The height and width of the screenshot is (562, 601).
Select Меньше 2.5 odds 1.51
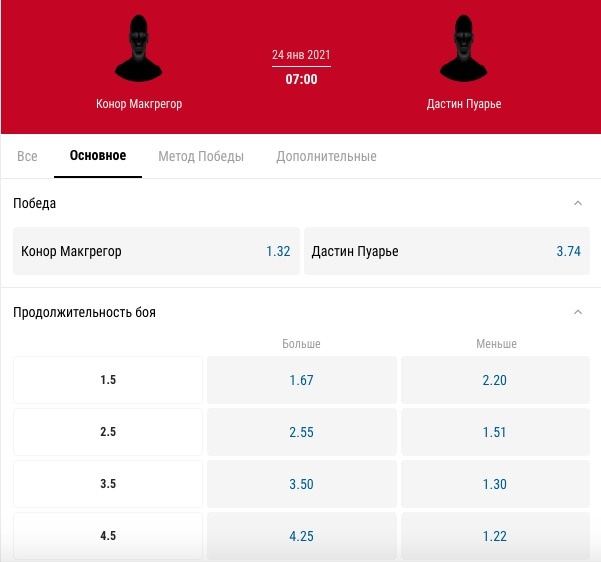(495, 432)
